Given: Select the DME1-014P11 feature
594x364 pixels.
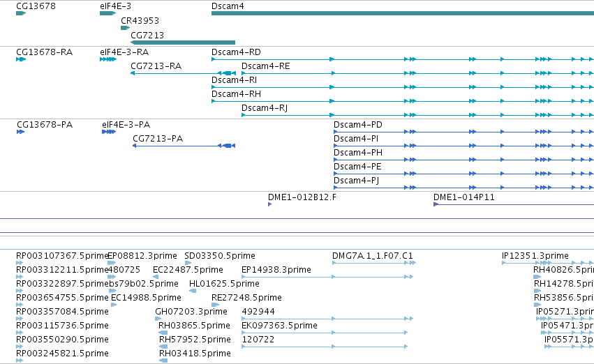Looking at the screenshot, I should (x=464, y=197).
